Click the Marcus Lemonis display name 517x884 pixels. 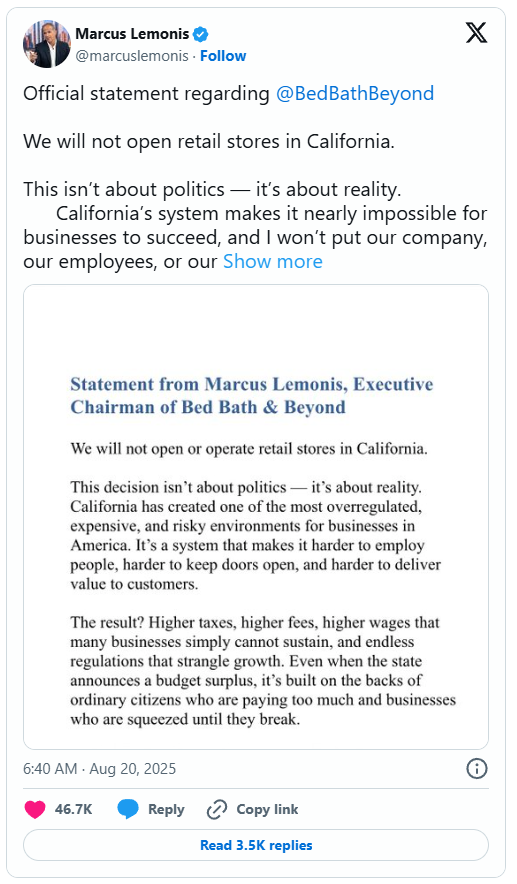(132, 34)
